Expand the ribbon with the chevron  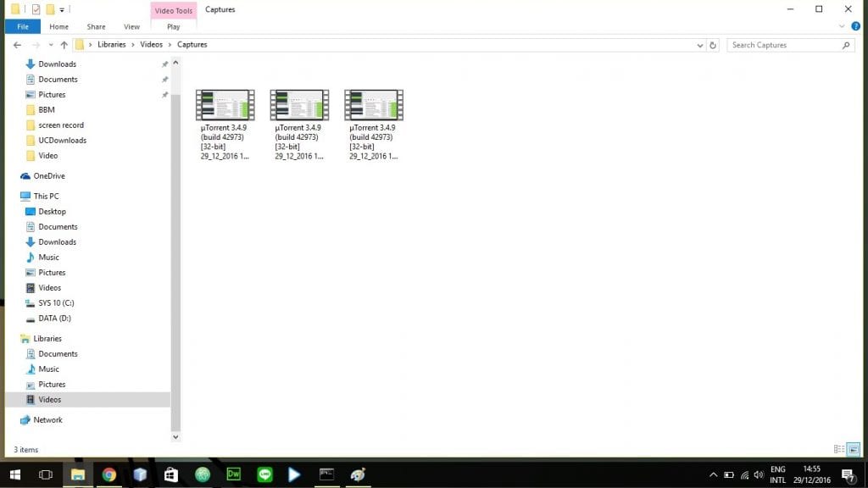(842, 26)
